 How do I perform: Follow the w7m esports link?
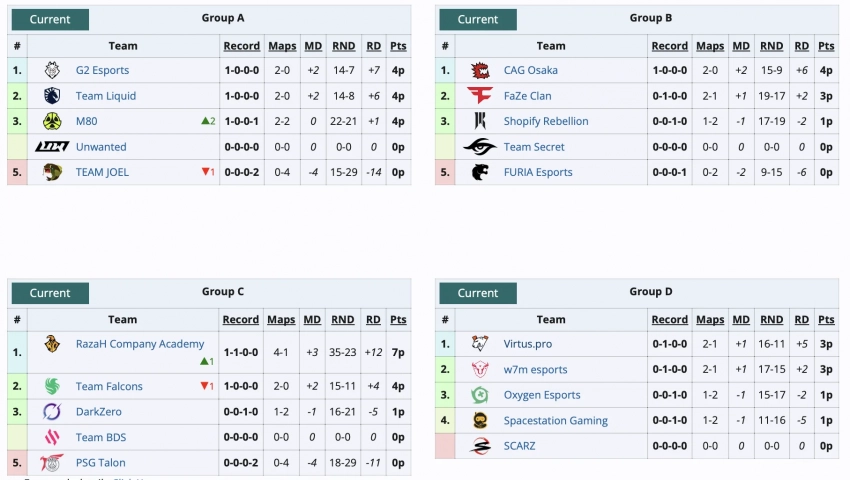[x=535, y=369]
